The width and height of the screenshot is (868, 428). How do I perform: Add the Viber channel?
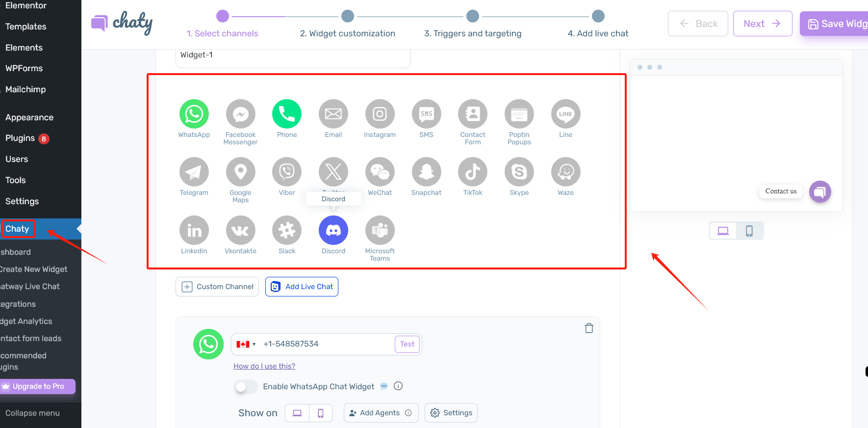click(287, 172)
